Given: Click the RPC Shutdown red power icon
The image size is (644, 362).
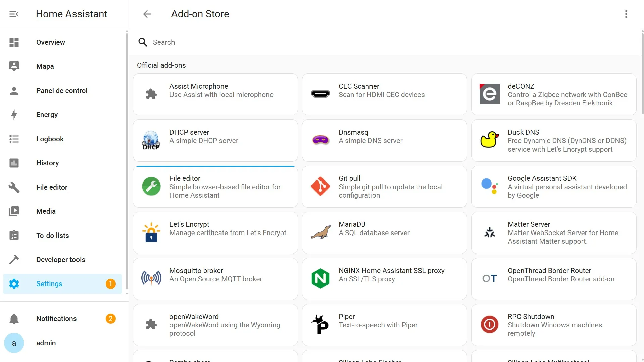Looking at the screenshot, I should coord(490,324).
